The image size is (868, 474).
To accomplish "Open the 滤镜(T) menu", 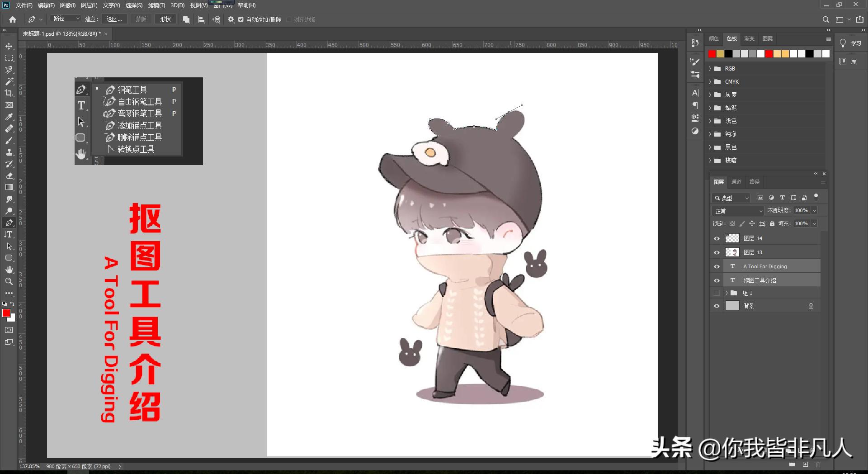I will coord(156,5).
